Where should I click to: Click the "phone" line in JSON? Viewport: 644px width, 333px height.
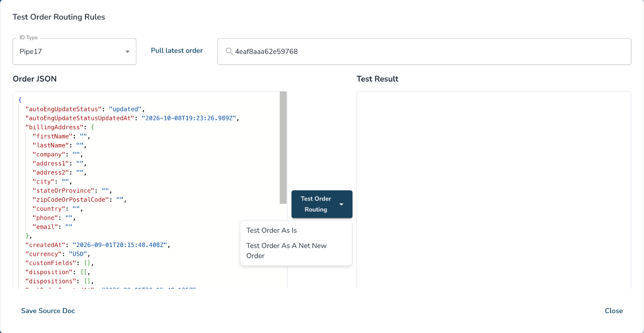pos(54,218)
